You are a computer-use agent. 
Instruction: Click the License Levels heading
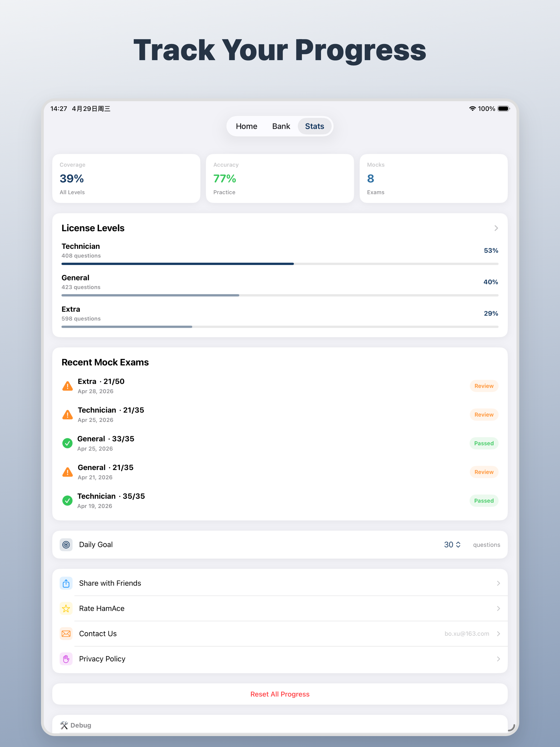click(x=93, y=228)
